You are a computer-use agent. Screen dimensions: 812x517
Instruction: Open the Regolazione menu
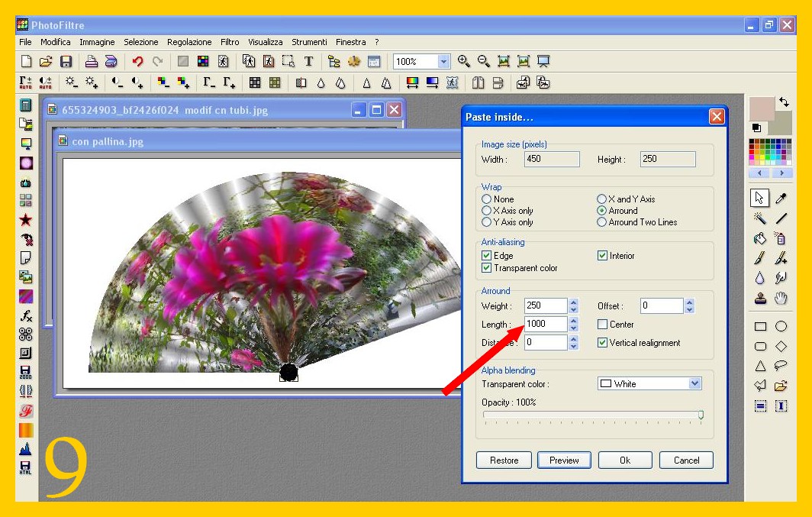(189, 42)
